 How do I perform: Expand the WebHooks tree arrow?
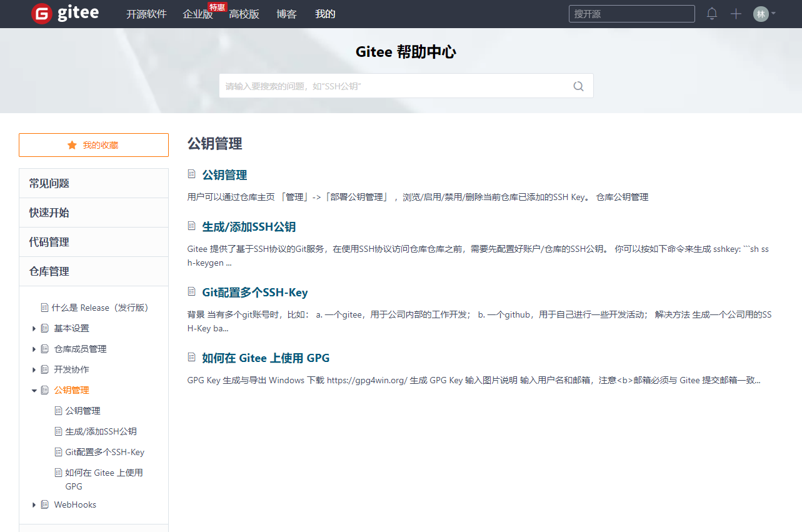34,504
